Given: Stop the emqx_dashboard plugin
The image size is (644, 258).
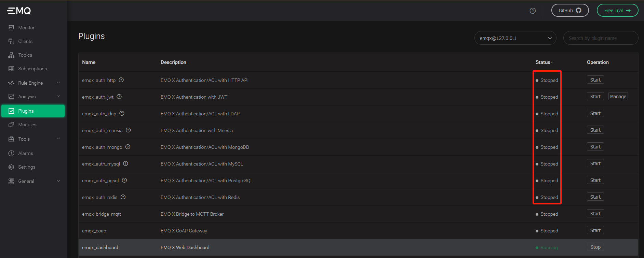Looking at the screenshot, I should 595,247.
